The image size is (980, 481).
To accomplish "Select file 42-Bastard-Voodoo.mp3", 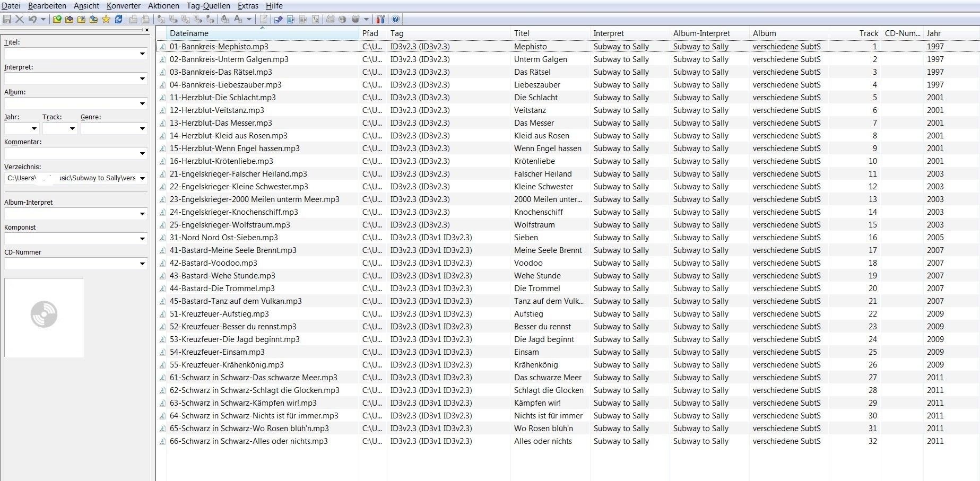I will coord(213,263).
